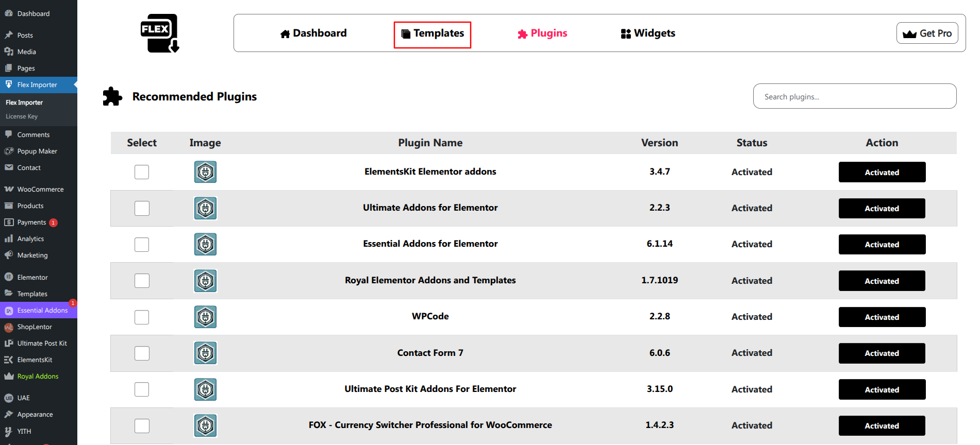Click the Elementor icon in sidebar
Viewport: 980px width, 445px height.
9,277
